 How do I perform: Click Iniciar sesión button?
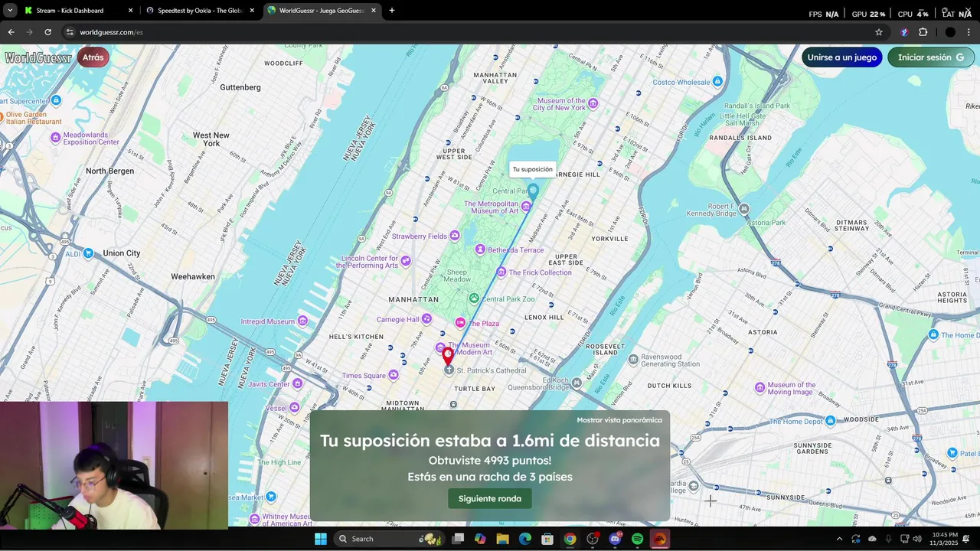point(931,57)
